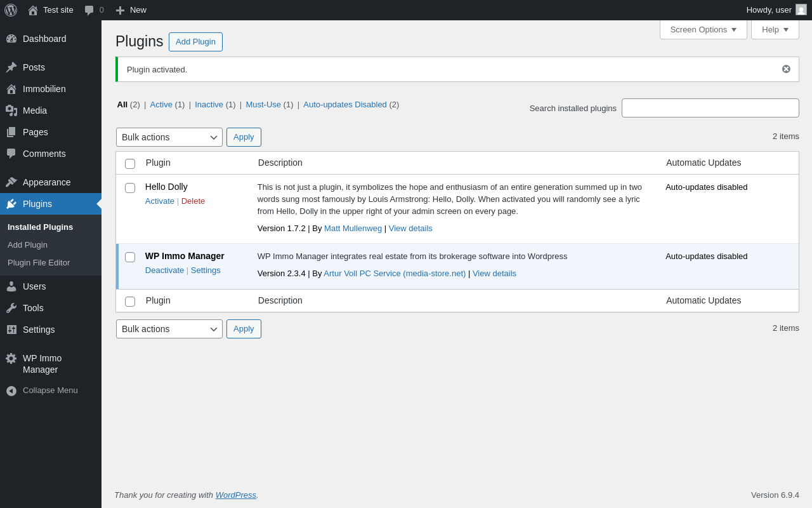This screenshot has height=508, width=812.
Task: Open Posts via the pushpin icon
Action: click(x=11, y=67)
